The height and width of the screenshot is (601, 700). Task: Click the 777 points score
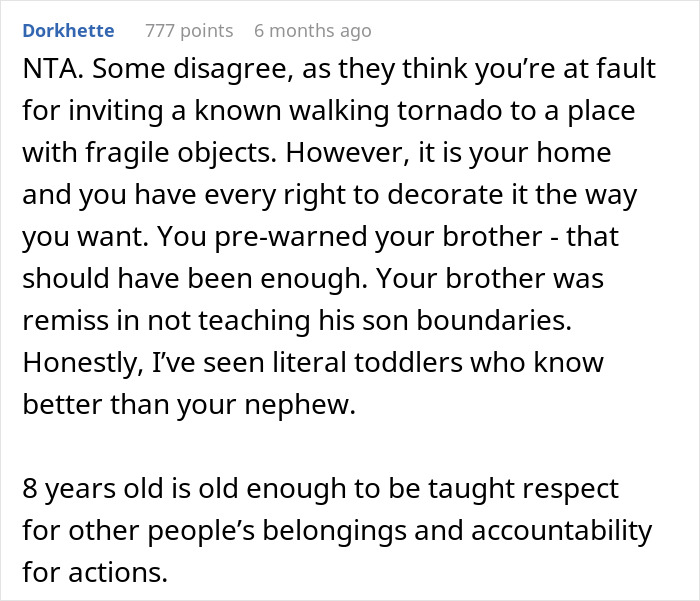tap(189, 31)
